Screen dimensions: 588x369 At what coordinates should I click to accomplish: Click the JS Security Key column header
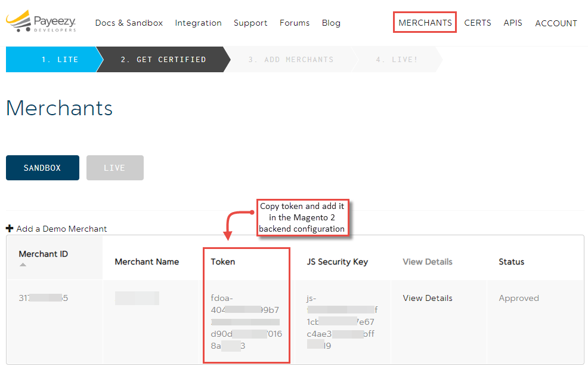[337, 262]
